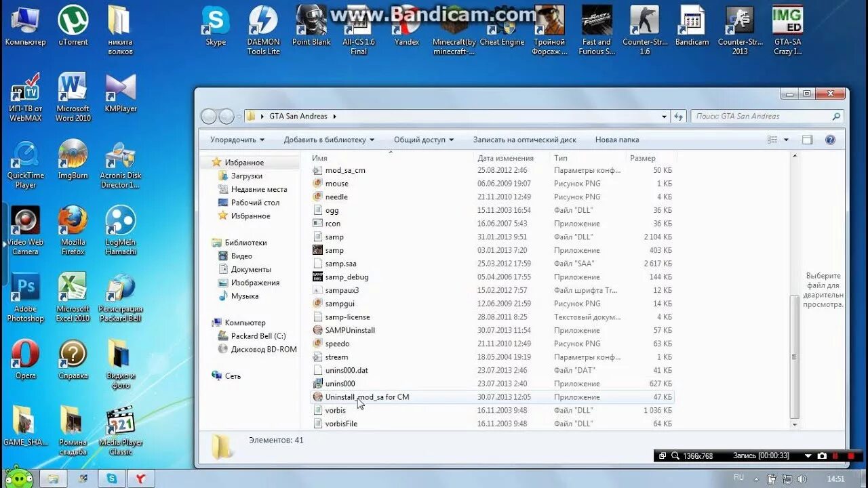Select Opera browser desktop icon
This screenshot has height=488, width=868.
coord(26,359)
